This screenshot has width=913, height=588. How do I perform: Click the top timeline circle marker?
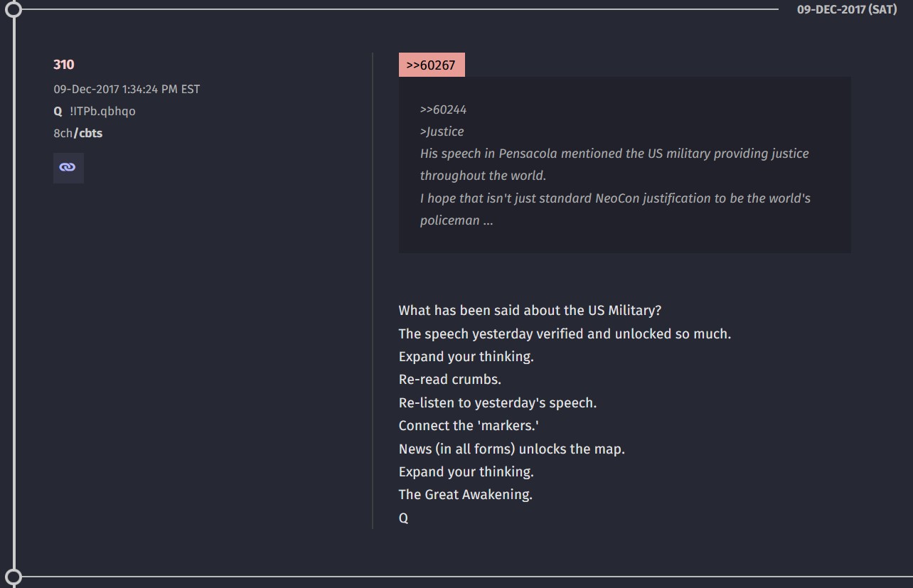[x=13, y=9]
